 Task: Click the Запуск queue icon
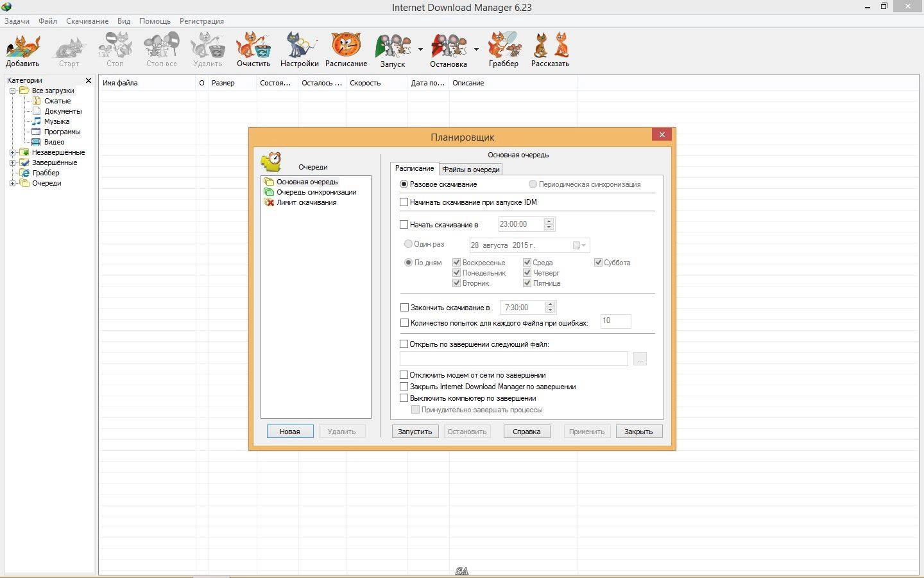coord(393,50)
